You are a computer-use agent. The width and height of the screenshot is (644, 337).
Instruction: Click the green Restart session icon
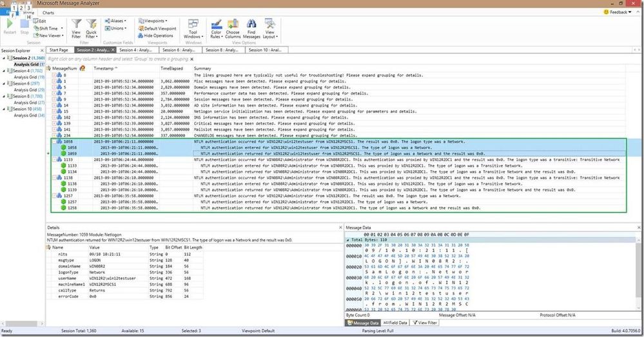click(10, 24)
